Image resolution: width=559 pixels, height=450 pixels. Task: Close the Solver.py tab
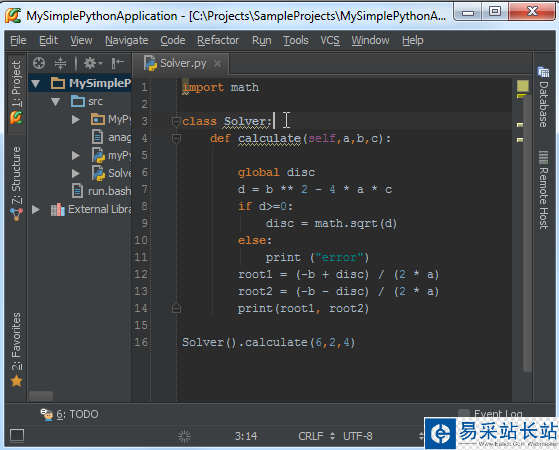click(217, 63)
